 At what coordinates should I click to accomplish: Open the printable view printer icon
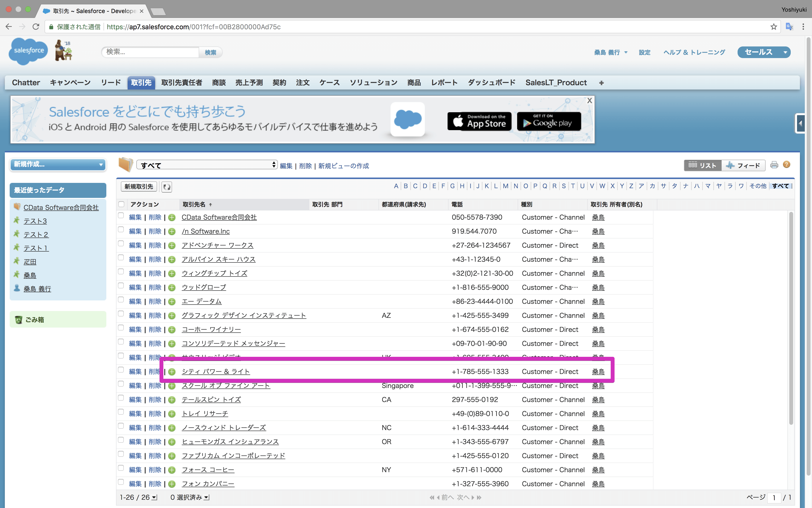point(774,165)
